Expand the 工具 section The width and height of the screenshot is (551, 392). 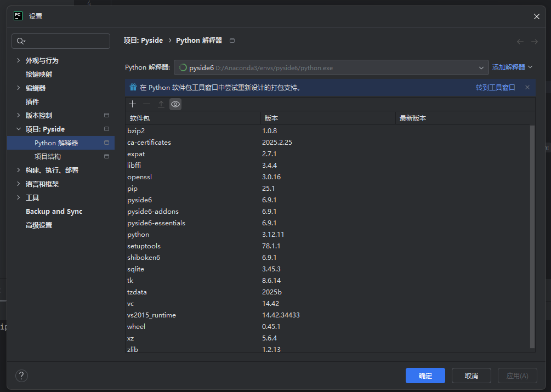(x=18, y=197)
